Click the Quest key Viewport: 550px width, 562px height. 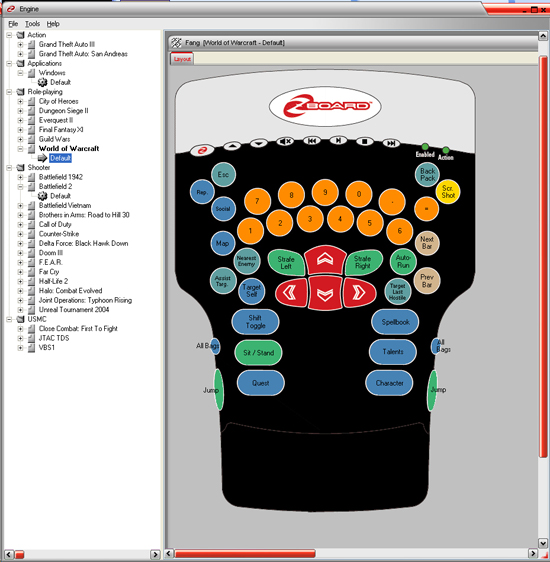pyautogui.click(x=261, y=383)
